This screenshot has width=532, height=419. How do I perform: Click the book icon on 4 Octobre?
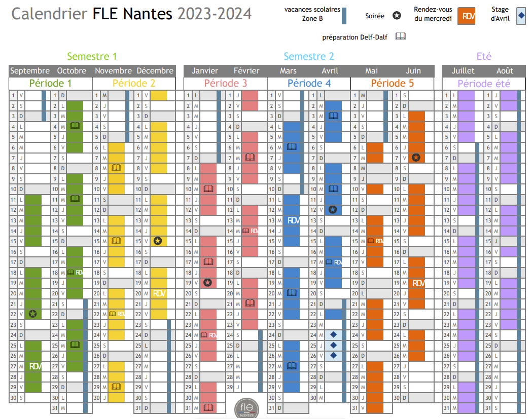(x=75, y=126)
